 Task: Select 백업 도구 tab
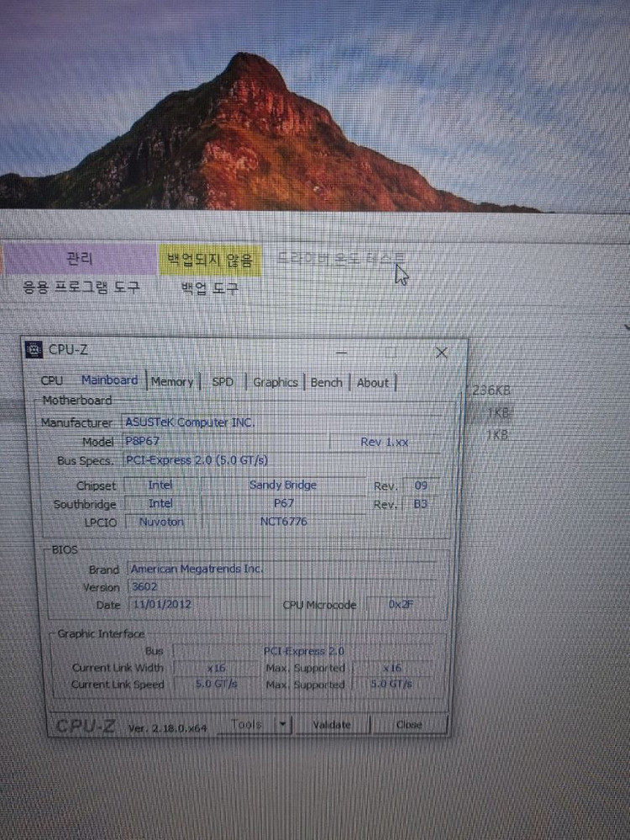coord(209,289)
